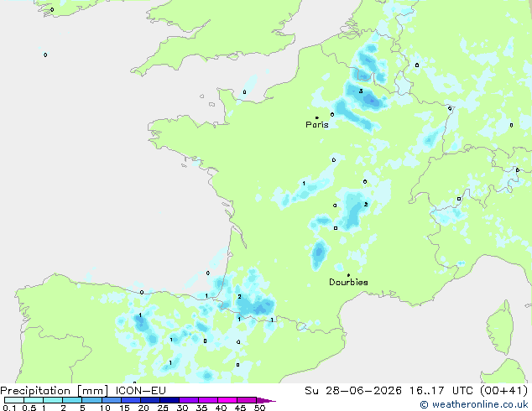This screenshot has width=532, height=411.
Task: Select the 20–25 mm legend swatch
Action: (150, 400)
